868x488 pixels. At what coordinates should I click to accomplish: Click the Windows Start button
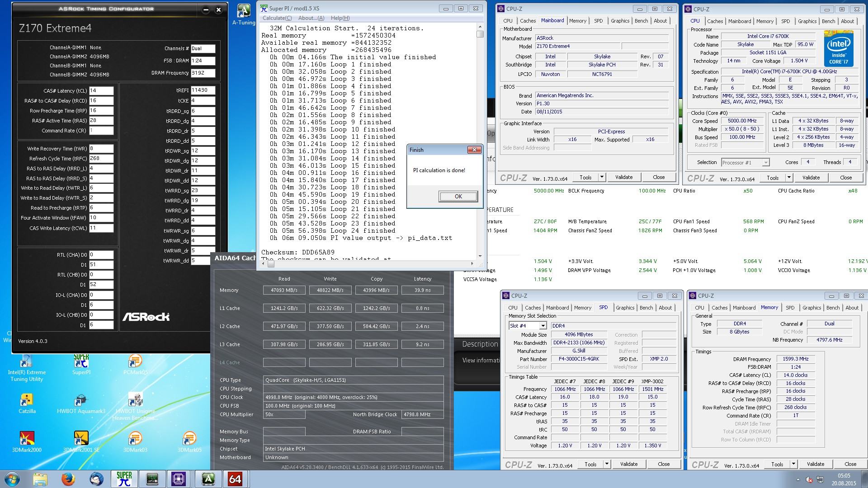[12, 479]
